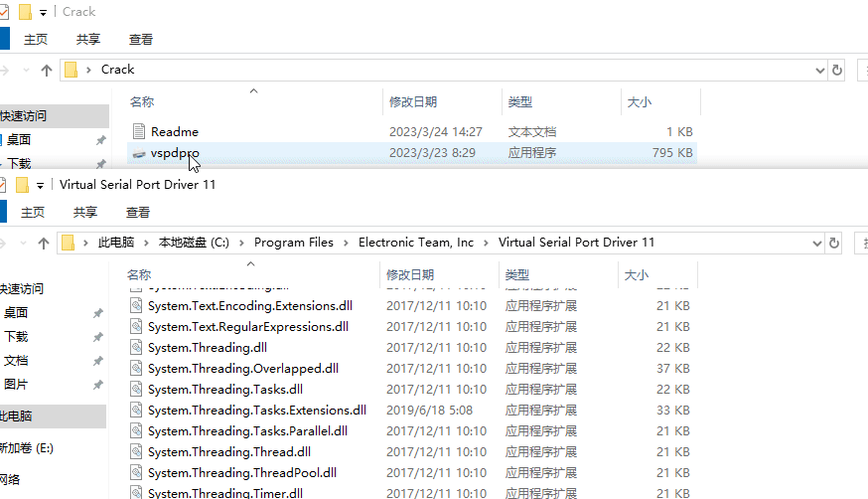Select System.Threading.Tasks.Extensions.dll file icon
Viewport: 868px width, 499px height.
click(136, 410)
